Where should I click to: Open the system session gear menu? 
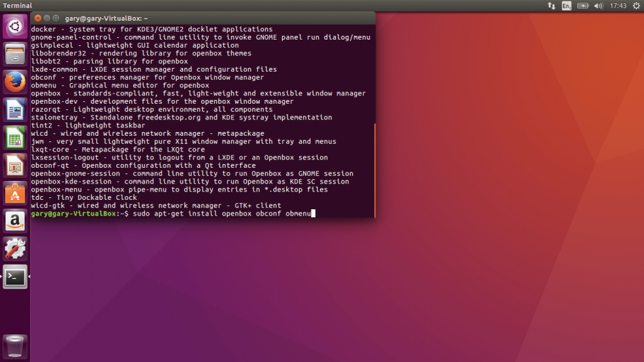coord(636,6)
